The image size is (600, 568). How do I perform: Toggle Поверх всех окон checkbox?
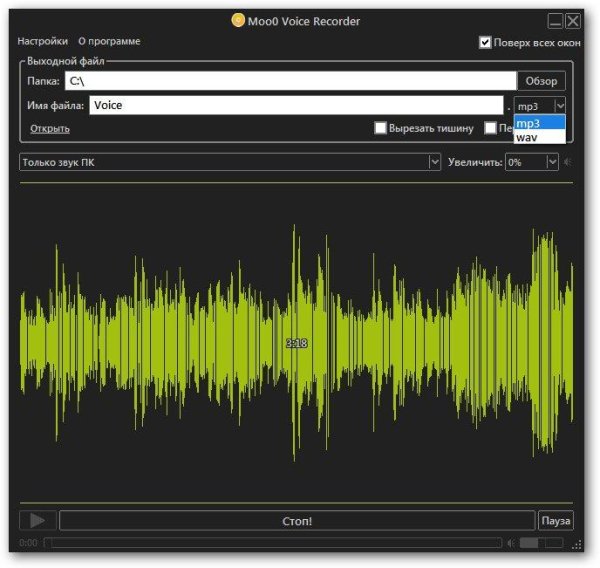coord(485,42)
